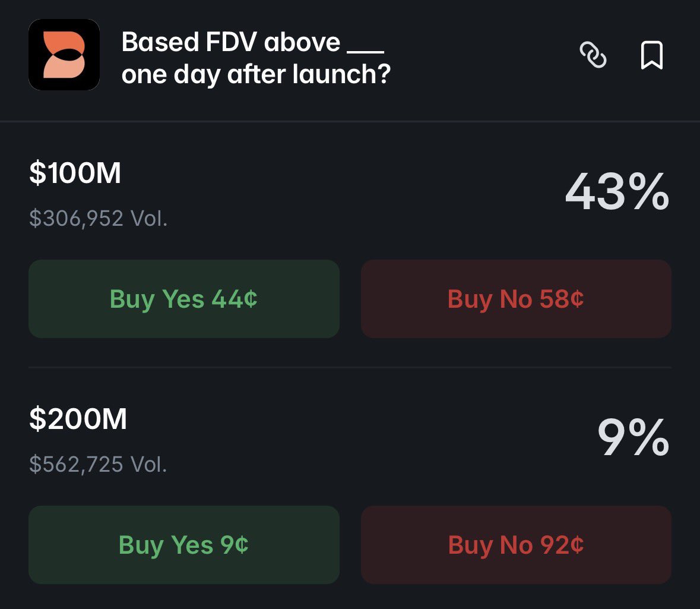Viewport: 700px width, 609px height.
Task: Click divider between $100M and $200M outcomes
Action: (350, 367)
